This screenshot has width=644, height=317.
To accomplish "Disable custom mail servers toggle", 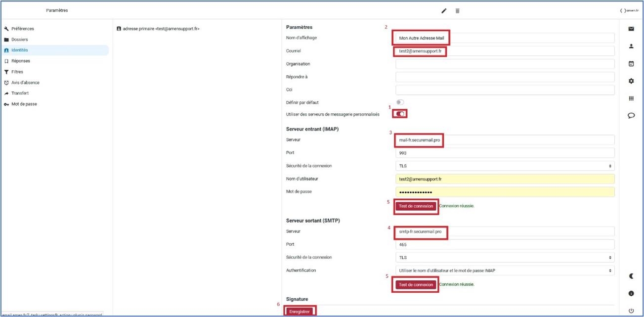I will (x=400, y=114).
